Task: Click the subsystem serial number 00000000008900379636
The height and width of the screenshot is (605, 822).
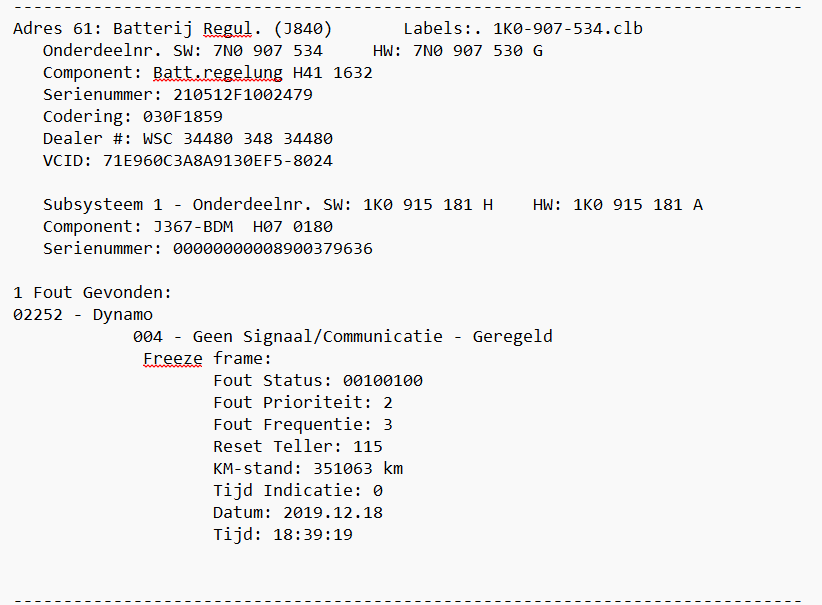Action: 273,248
